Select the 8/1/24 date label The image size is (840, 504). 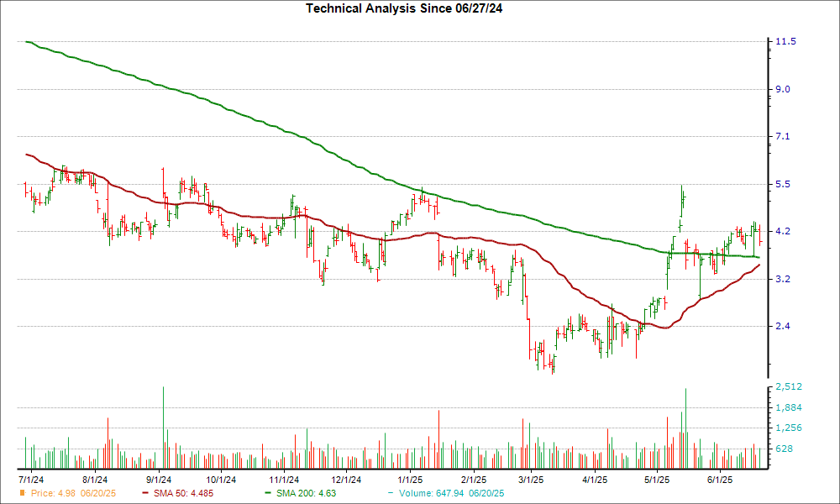tap(94, 480)
